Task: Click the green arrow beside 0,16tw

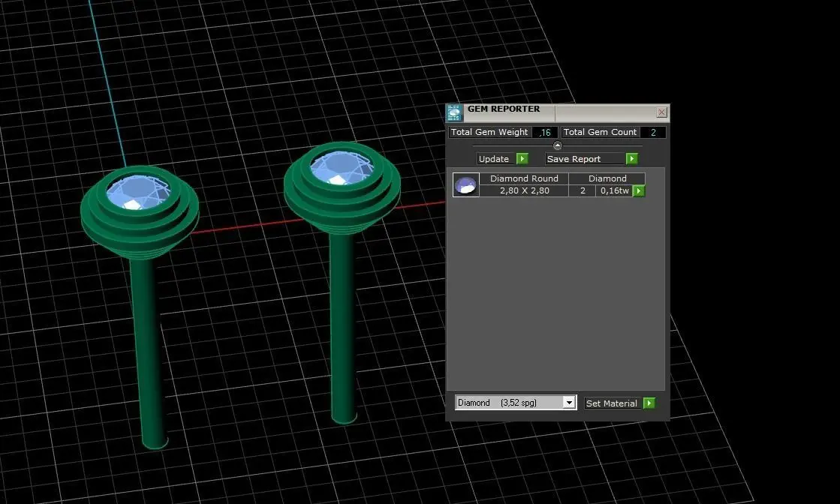Action: [x=639, y=191]
